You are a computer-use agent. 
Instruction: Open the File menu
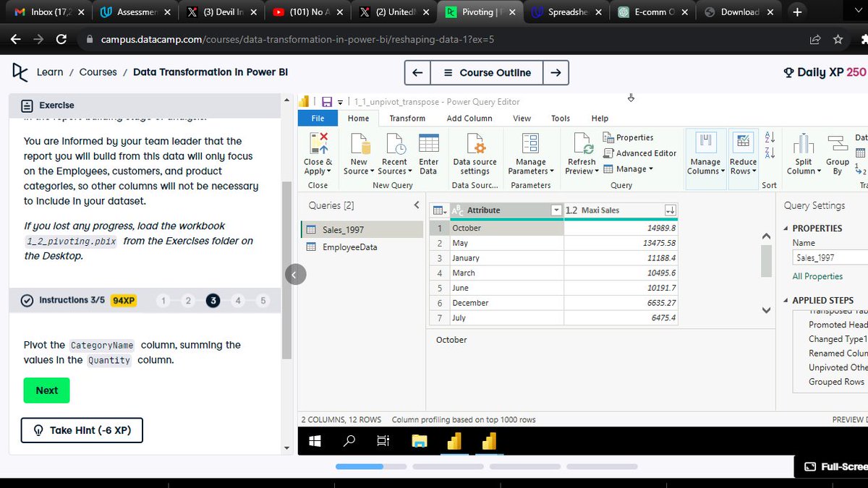pyautogui.click(x=318, y=119)
